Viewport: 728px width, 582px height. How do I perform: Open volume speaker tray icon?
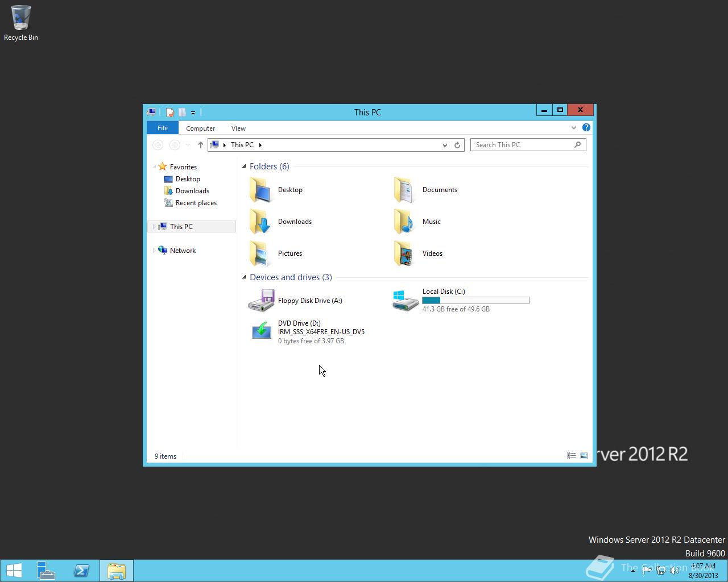pos(674,571)
